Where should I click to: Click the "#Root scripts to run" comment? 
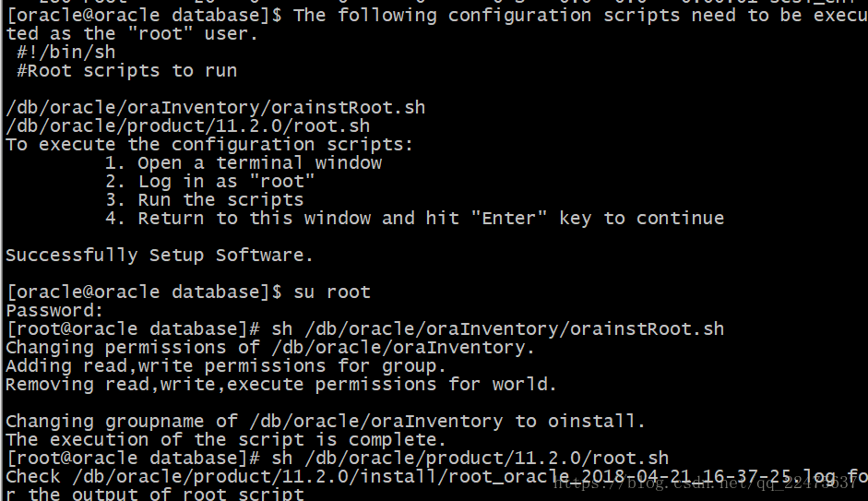click(x=126, y=71)
